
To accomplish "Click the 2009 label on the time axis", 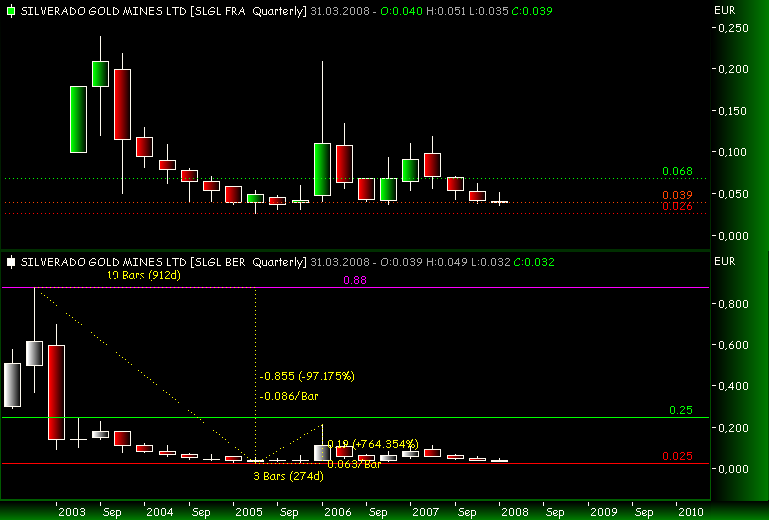I will pyautogui.click(x=603, y=512).
